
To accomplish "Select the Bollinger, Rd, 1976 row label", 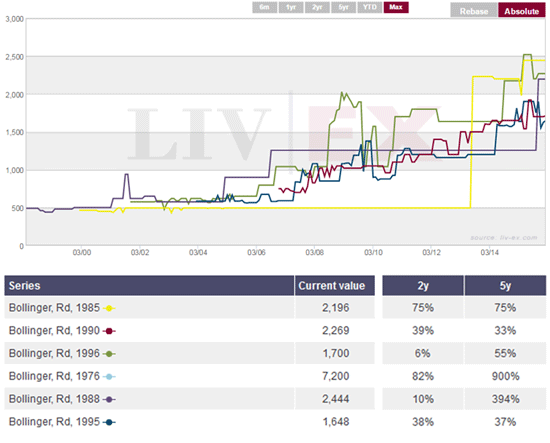I will click(54, 376).
